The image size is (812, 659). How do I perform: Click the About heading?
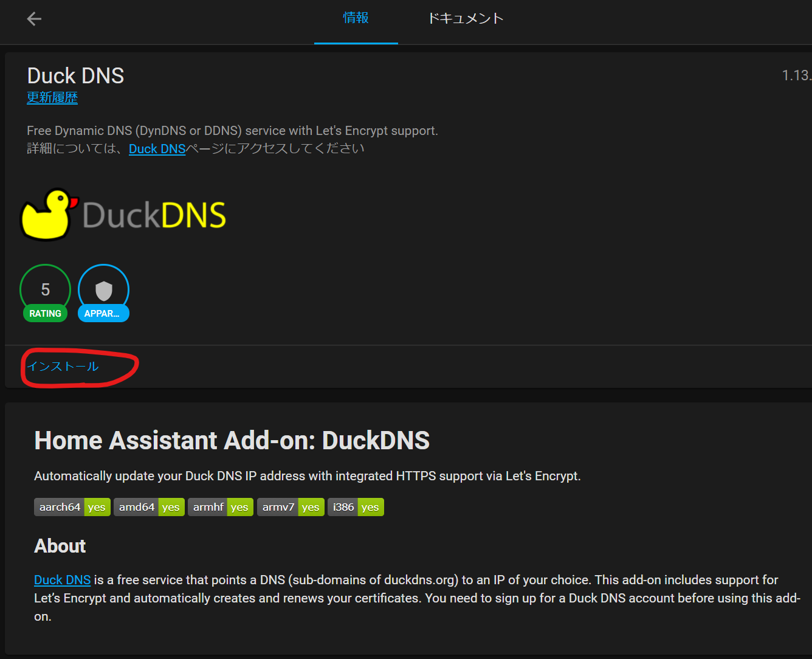(x=60, y=546)
